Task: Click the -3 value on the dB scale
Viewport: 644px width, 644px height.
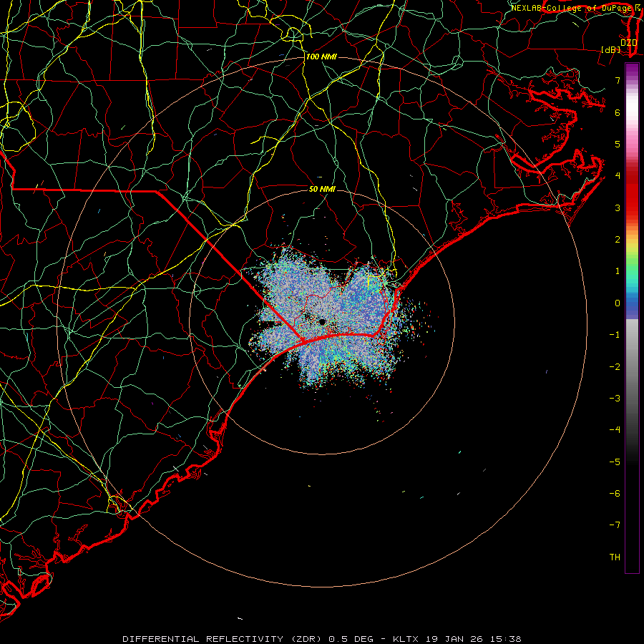Action: (x=615, y=399)
